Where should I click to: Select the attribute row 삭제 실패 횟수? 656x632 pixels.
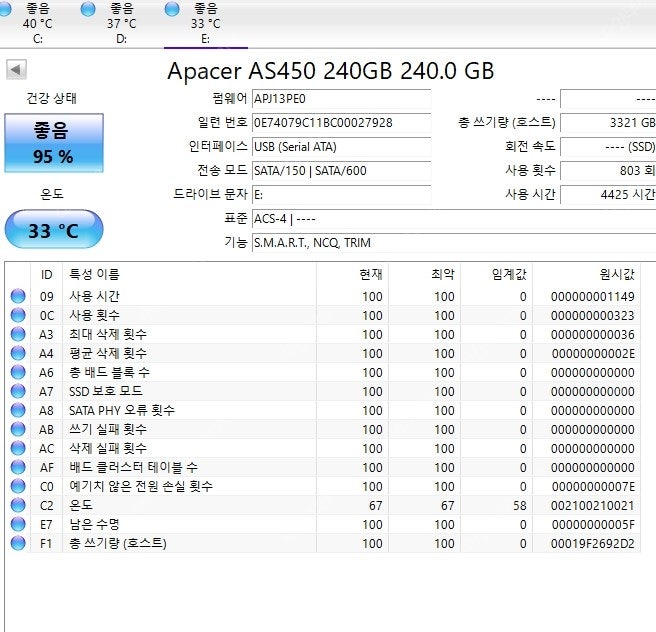[x=323, y=448]
